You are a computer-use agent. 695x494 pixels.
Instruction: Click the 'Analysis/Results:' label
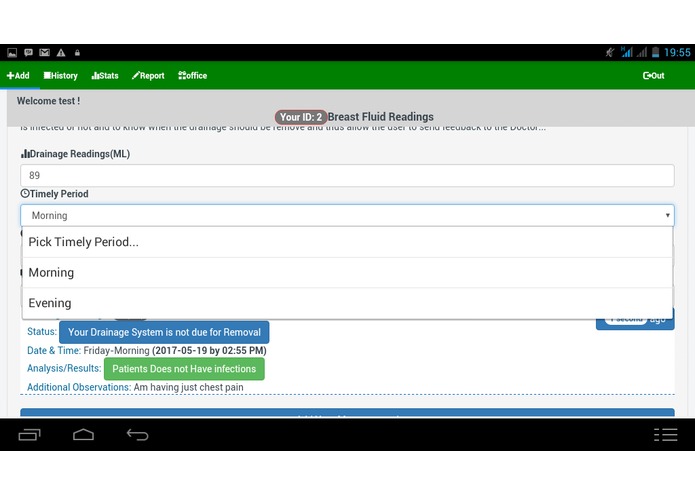[x=64, y=368]
